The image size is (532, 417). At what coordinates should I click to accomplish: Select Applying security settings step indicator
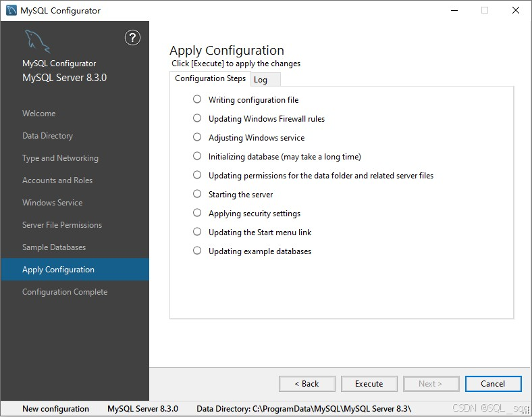point(197,213)
